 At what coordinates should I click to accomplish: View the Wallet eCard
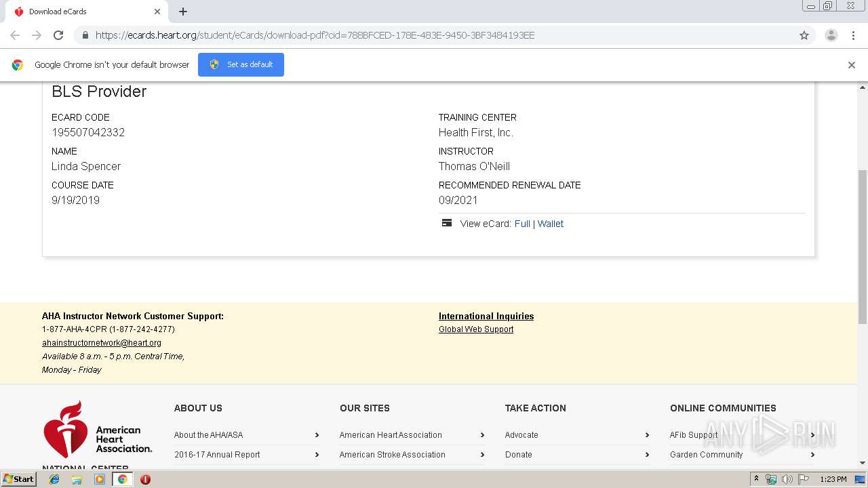(x=551, y=224)
